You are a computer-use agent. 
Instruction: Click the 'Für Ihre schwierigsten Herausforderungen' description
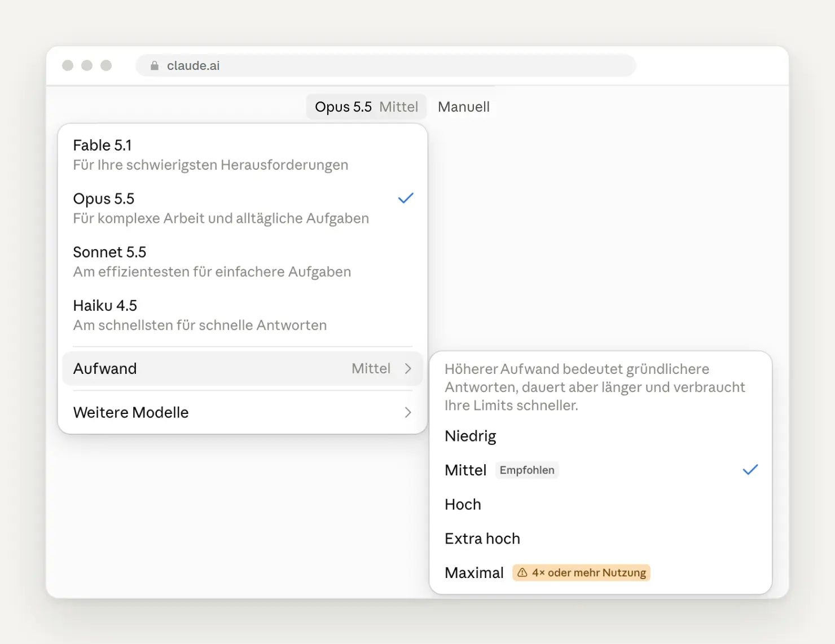(210, 165)
